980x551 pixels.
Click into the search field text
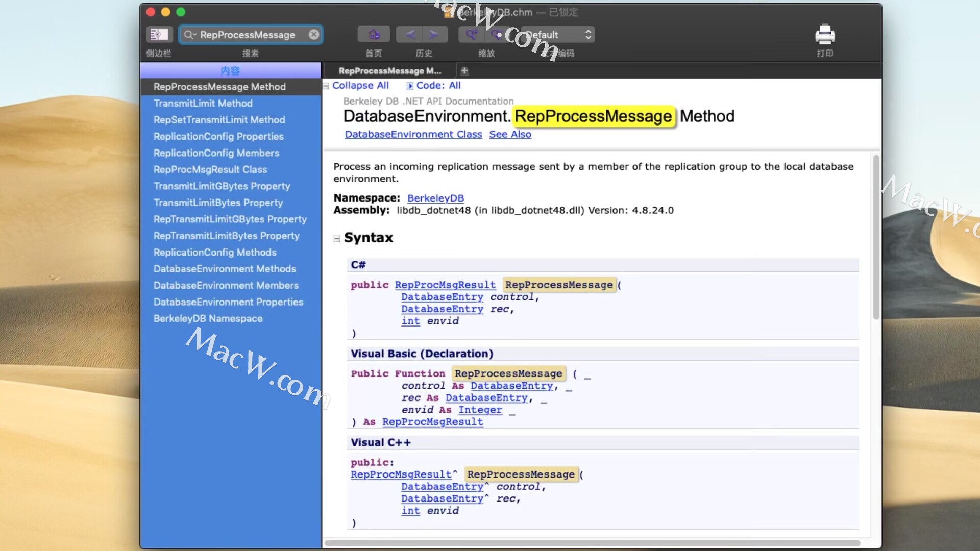click(248, 35)
